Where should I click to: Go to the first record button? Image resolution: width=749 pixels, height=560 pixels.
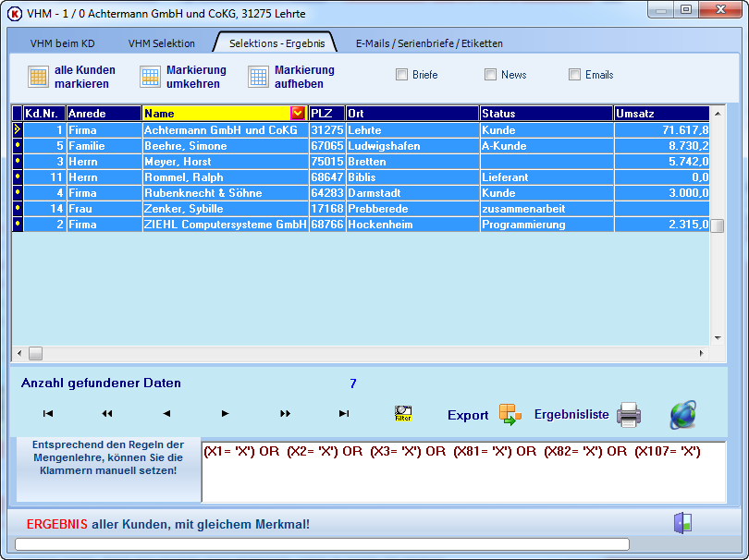point(48,413)
